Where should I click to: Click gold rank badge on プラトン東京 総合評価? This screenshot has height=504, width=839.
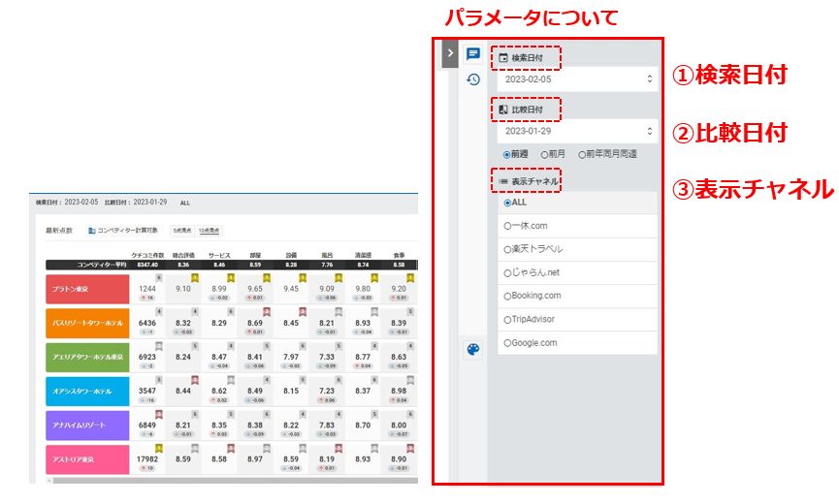pos(194,276)
